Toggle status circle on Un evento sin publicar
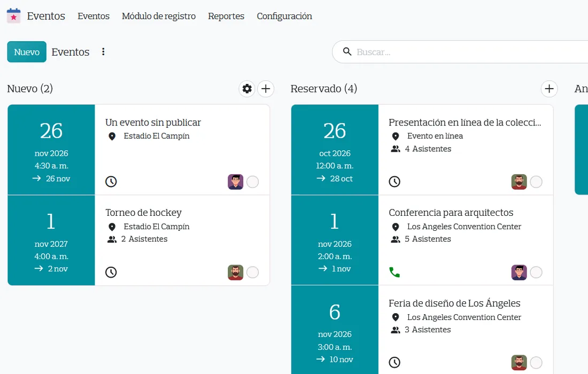Viewport: 588px width, 374px height. point(253,182)
